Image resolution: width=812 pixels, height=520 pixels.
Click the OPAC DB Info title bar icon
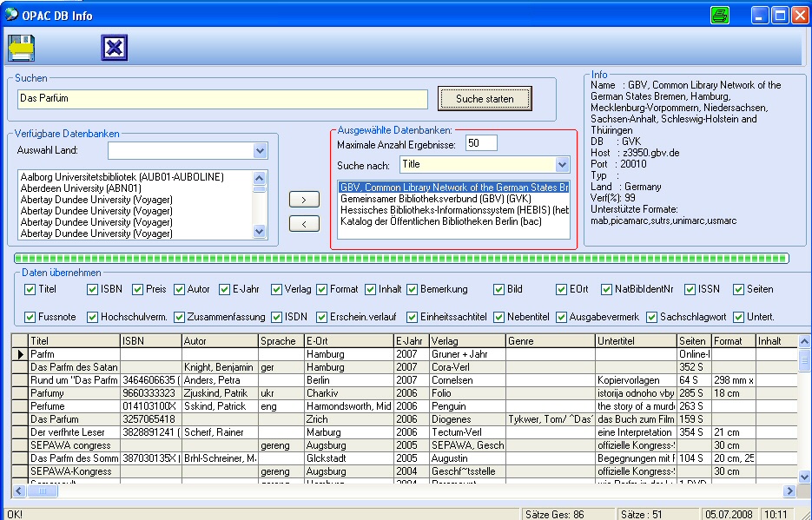[x=12, y=15]
